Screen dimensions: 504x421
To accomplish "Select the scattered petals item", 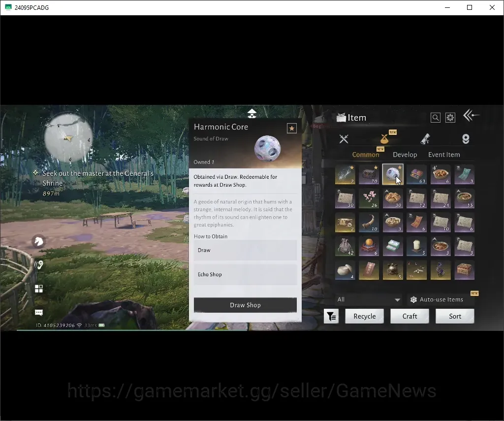I will 416,270.
